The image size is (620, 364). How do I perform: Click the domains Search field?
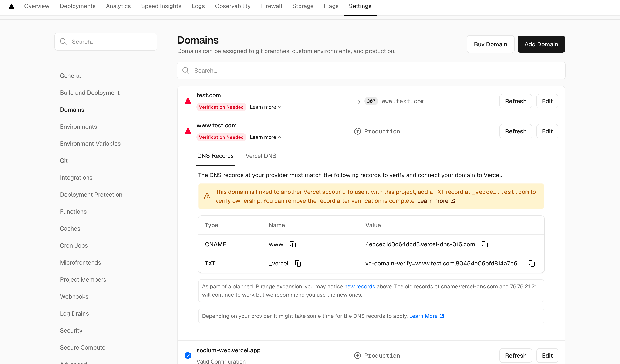371,71
